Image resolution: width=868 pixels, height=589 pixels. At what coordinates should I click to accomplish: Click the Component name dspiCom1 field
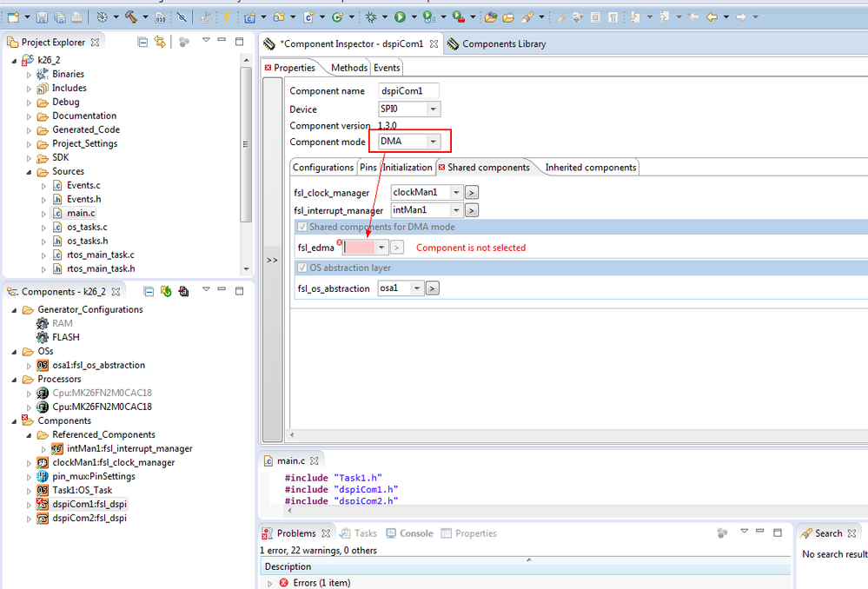(x=408, y=91)
